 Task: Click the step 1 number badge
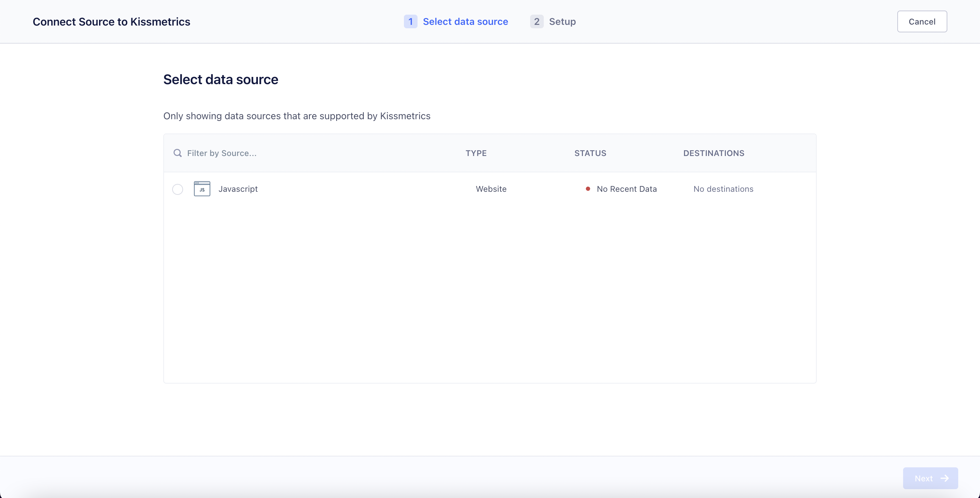tap(410, 22)
